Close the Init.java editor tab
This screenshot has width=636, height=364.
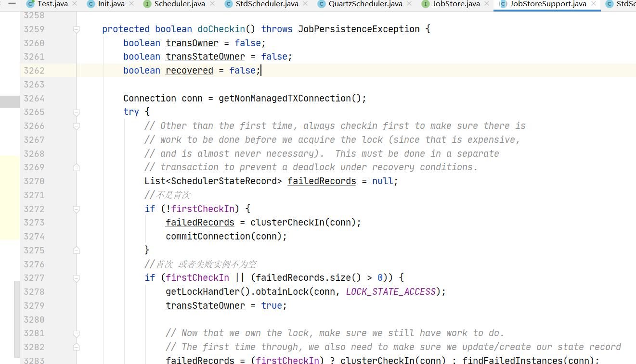point(131,4)
